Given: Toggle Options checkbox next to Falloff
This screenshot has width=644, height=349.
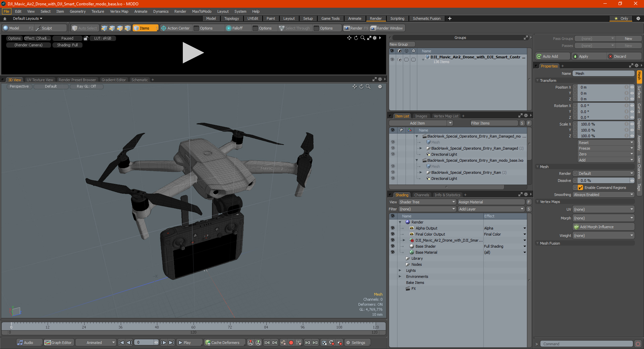Looking at the screenshot, I should point(255,28).
